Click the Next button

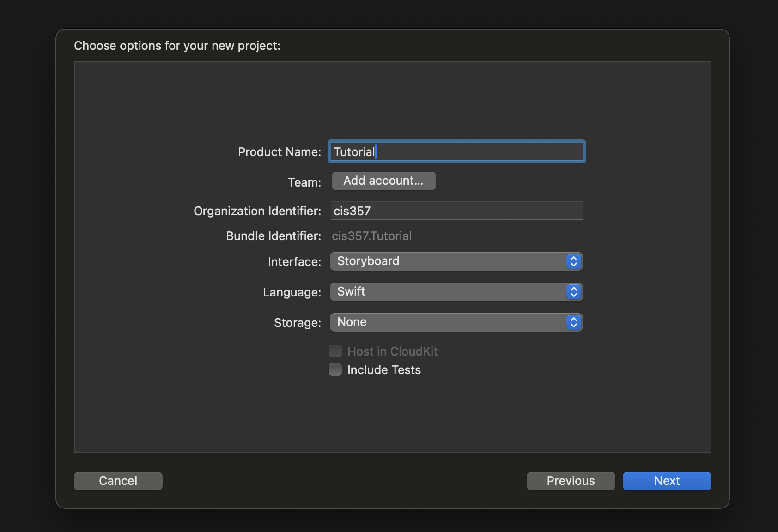[x=667, y=481]
